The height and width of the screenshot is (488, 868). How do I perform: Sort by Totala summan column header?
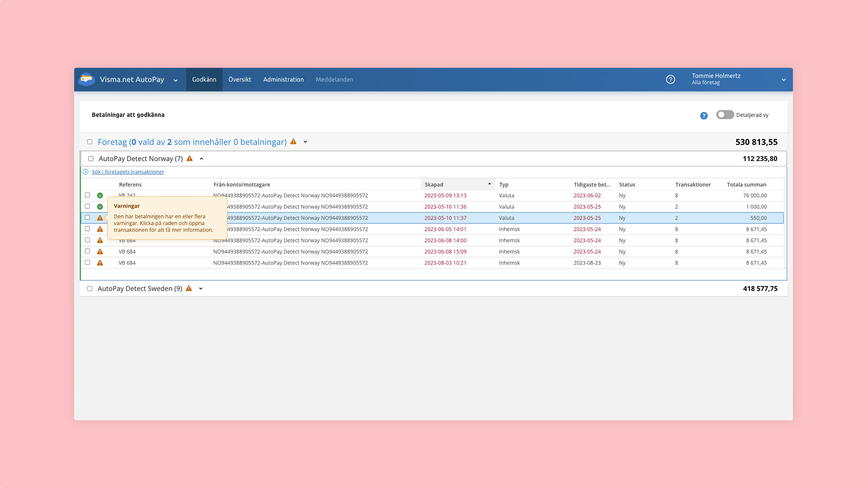click(x=746, y=184)
